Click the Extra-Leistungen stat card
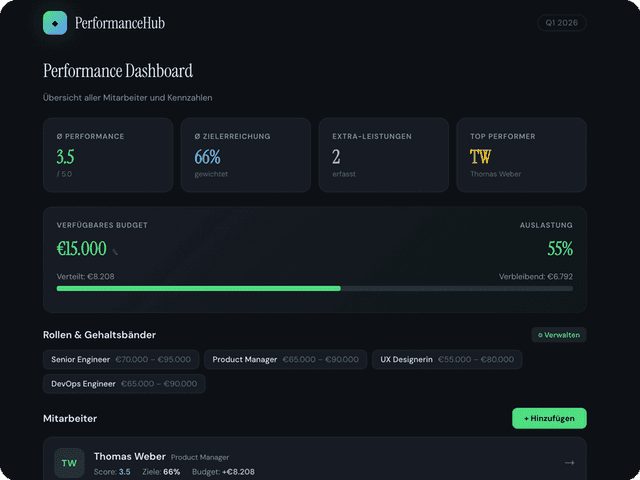 [383, 155]
